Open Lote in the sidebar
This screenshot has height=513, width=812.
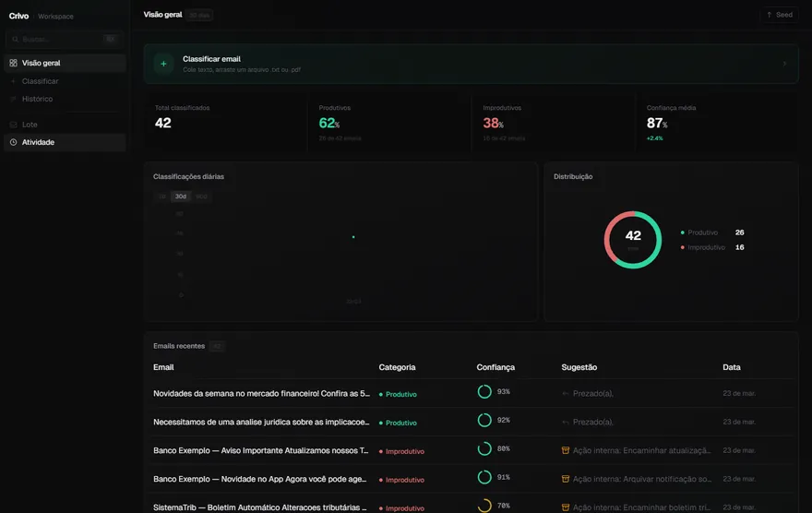tap(65, 125)
